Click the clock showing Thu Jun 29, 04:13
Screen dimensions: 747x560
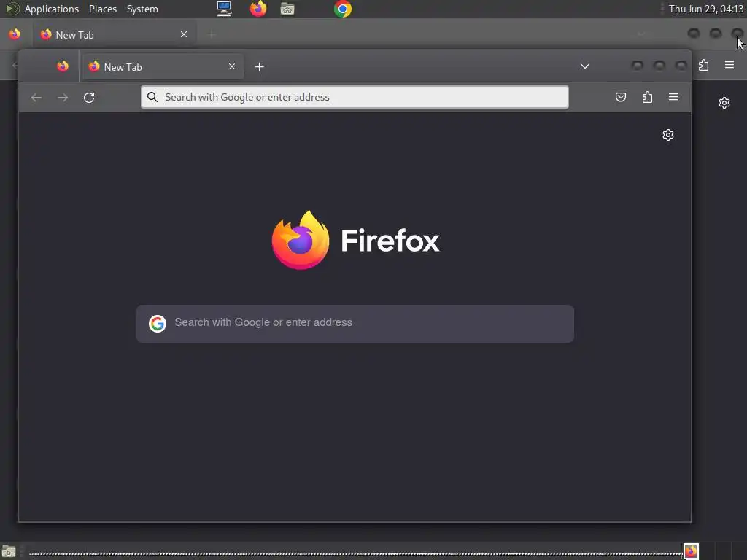click(x=705, y=9)
